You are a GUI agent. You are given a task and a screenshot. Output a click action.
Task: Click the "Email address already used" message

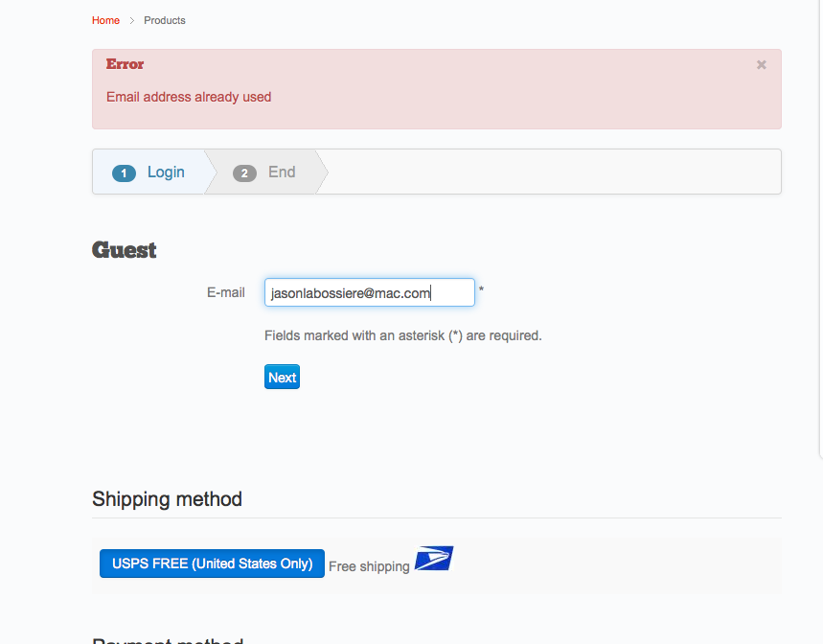(x=189, y=97)
